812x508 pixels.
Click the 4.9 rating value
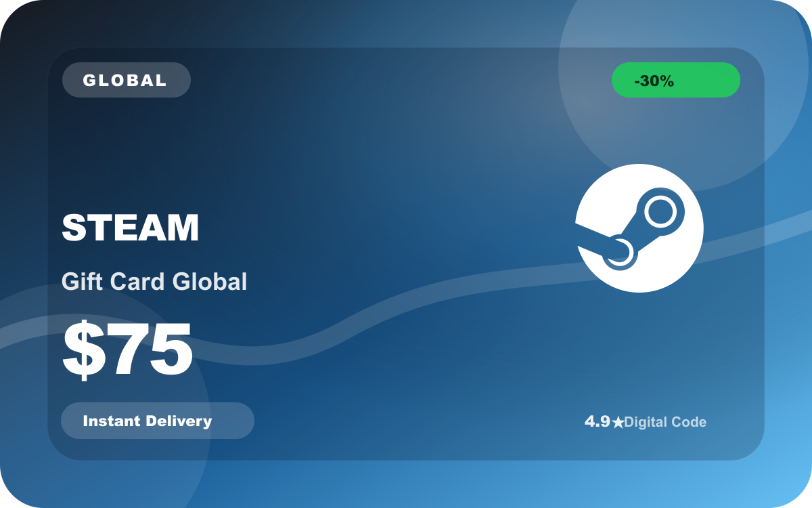pyautogui.click(x=597, y=422)
